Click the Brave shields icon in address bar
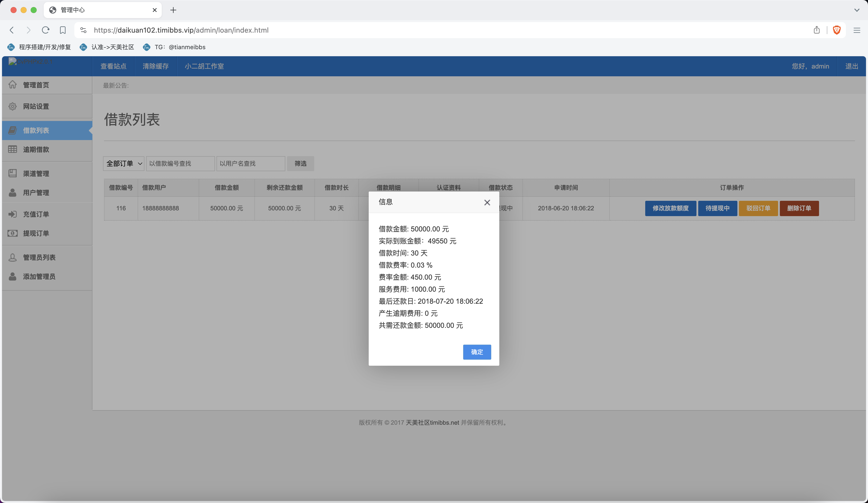 (x=837, y=30)
